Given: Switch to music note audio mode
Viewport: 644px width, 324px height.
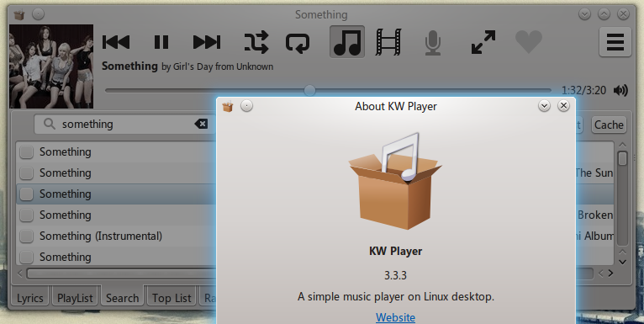Looking at the screenshot, I should (347, 42).
